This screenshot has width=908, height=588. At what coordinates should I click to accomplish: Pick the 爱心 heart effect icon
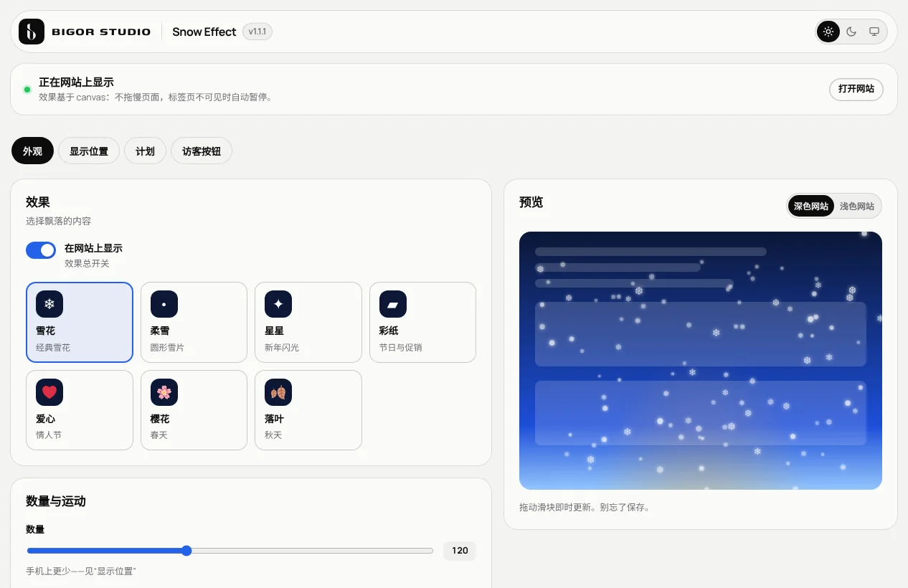coord(49,392)
